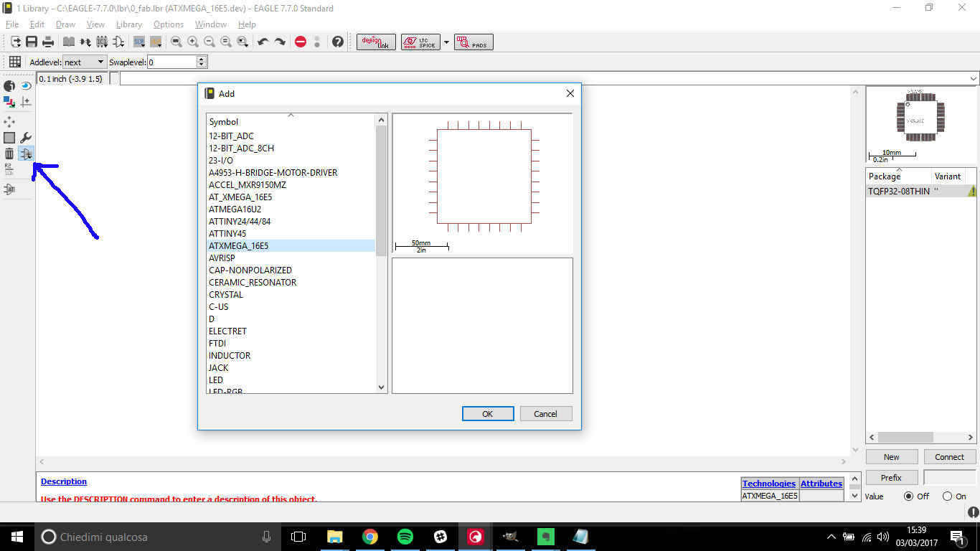Open Chrome from the taskbar
The width and height of the screenshot is (980, 551).
[369, 537]
